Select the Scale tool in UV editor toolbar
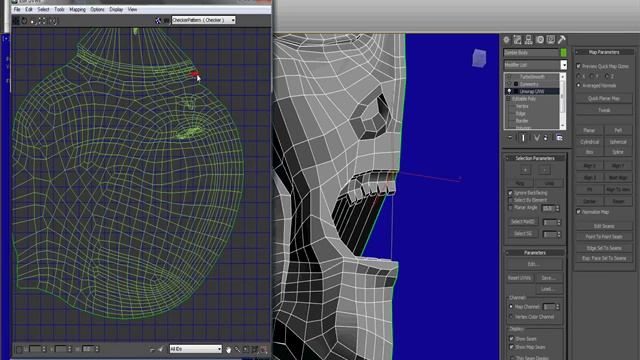The height and width of the screenshot is (360, 640). tap(33, 20)
